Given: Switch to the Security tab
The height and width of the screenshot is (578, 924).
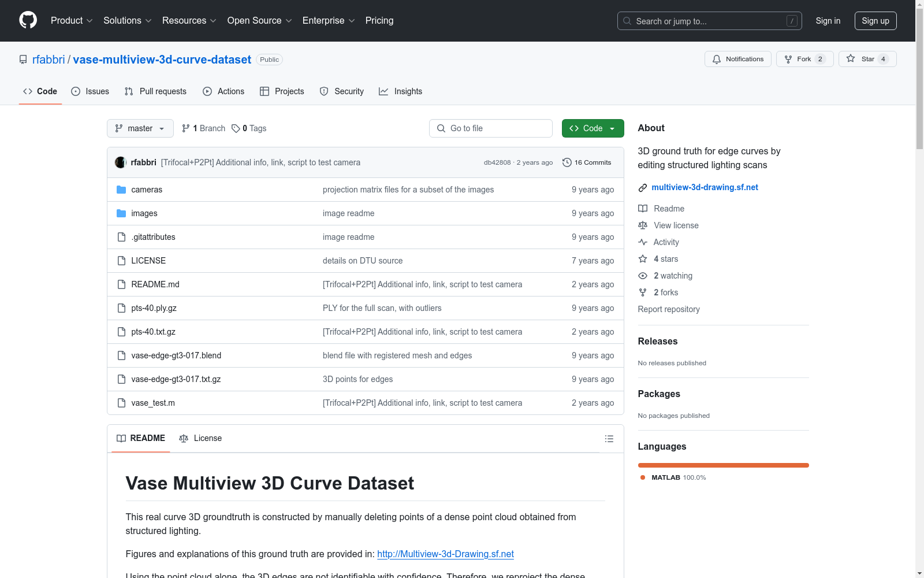Looking at the screenshot, I should (342, 91).
